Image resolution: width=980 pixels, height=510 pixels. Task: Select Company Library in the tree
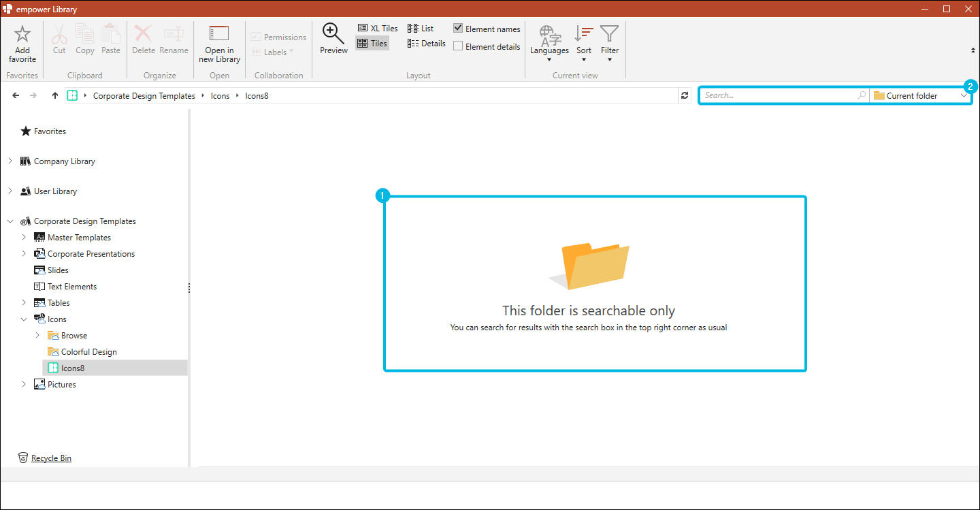64,161
